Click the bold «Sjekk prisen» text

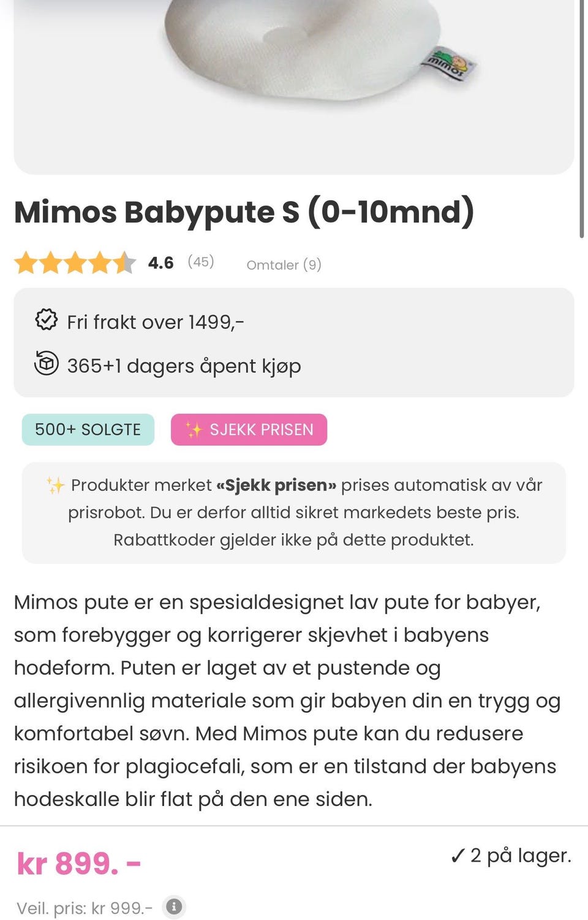pyautogui.click(x=276, y=485)
